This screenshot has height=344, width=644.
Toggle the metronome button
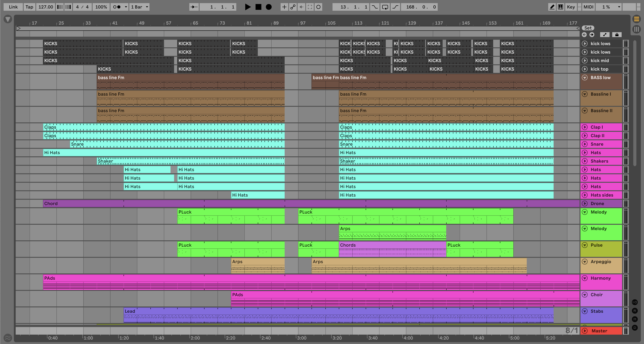[117, 7]
